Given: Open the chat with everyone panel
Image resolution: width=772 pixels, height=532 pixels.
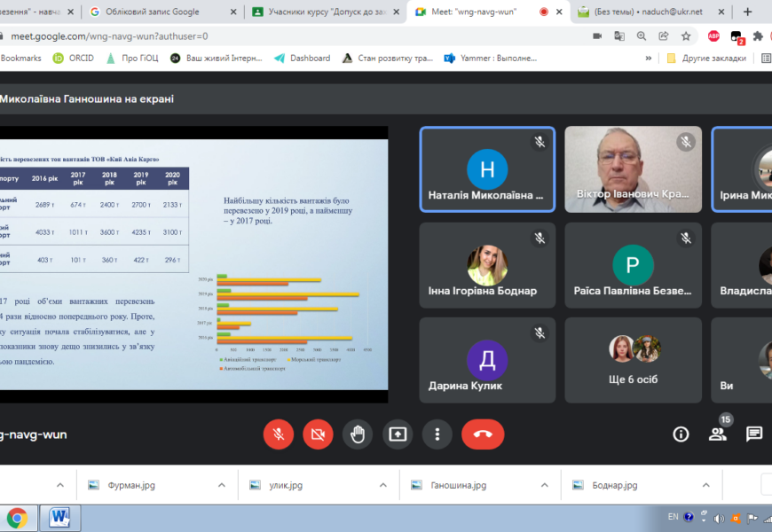Looking at the screenshot, I should pyautogui.click(x=754, y=434).
